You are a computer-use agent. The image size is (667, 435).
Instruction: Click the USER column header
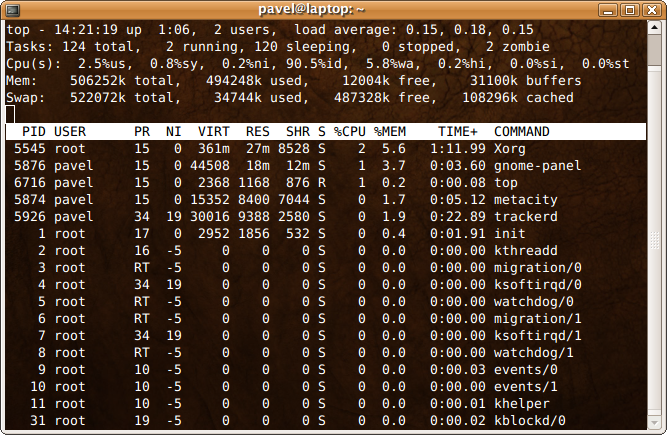[70, 132]
